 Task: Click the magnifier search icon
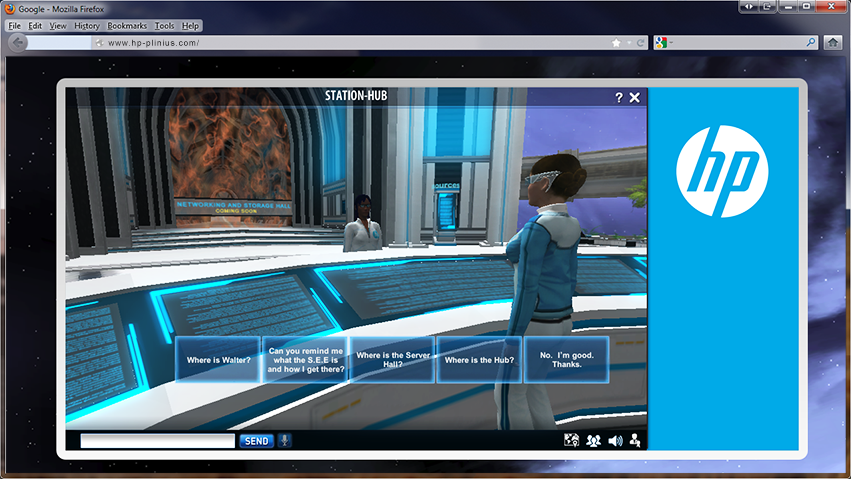coord(811,42)
